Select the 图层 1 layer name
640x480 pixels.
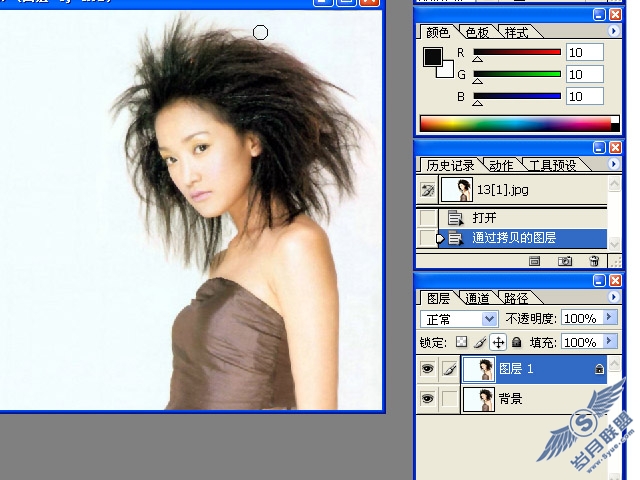516,369
